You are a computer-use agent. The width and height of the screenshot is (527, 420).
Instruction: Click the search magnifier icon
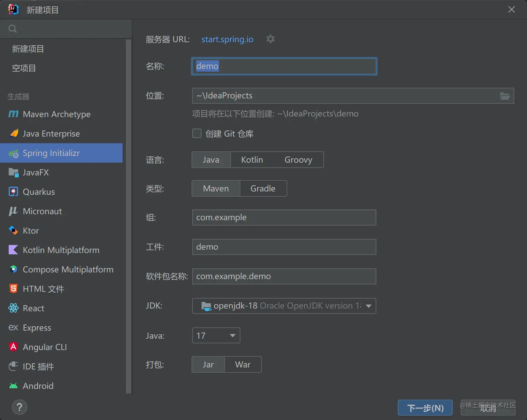coord(13,29)
